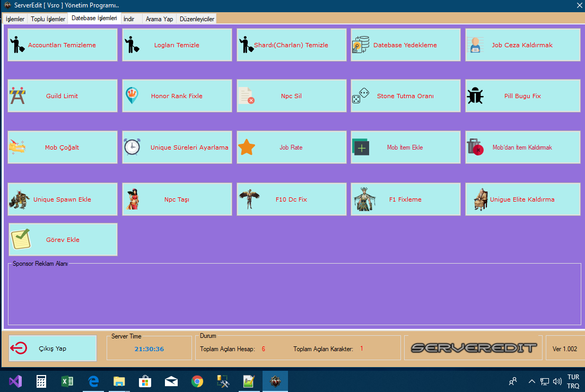The height and width of the screenshot is (392, 585).
Task: Open Microsoft Store from the taskbar
Action: pyautogui.click(x=145, y=381)
